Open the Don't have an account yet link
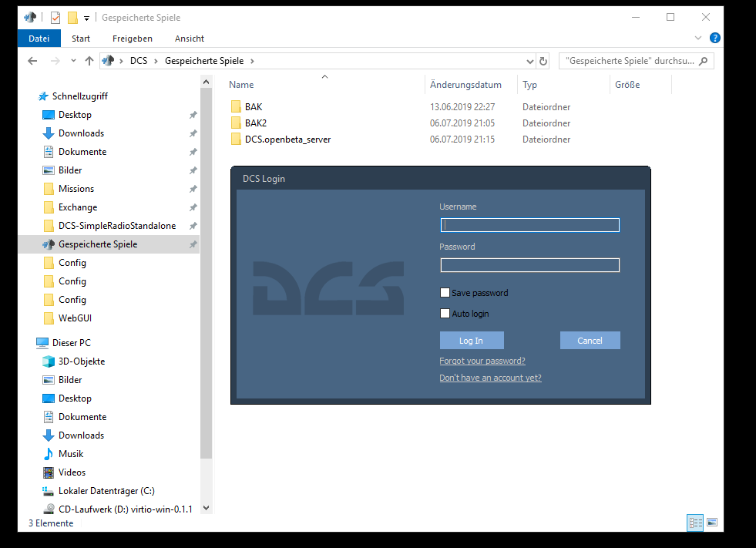This screenshot has width=756, height=548. click(490, 378)
